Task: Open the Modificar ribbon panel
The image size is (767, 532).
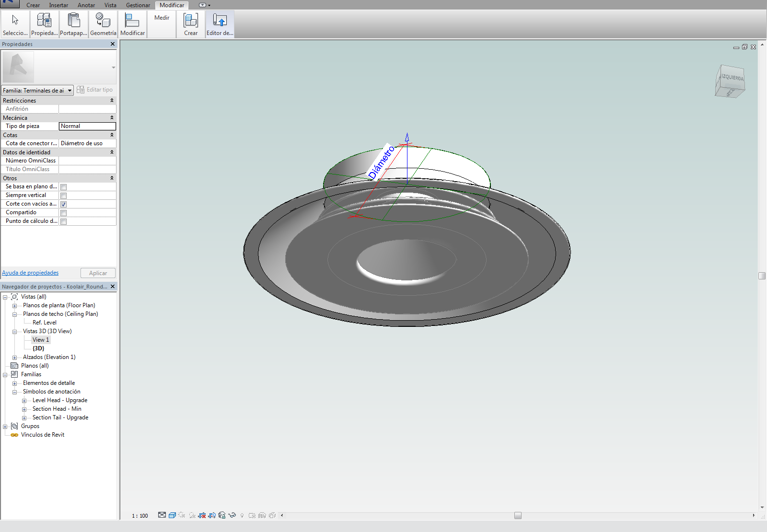Action: [x=132, y=24]
